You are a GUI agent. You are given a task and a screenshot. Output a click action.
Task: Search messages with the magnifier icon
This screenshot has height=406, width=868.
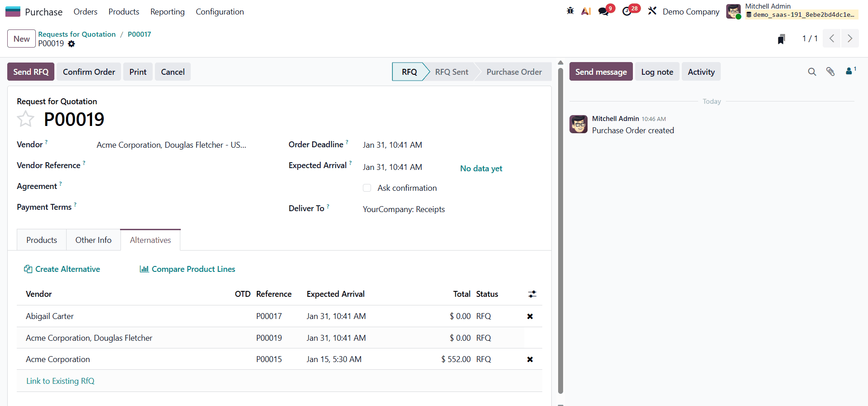(812, 72)
